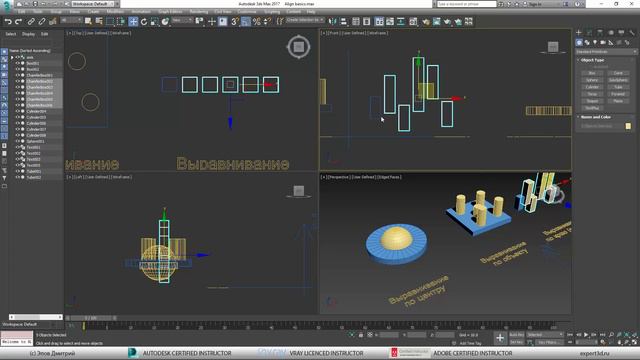640x360 pixels.
Task: Toggle the Angle Snap button
Action: (246, 22)
